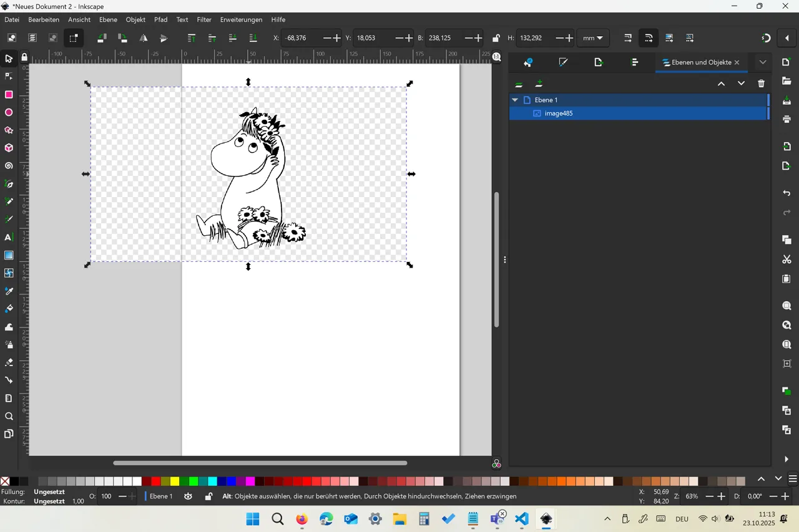Activate the Star and polygon tool
Viewport: 799px width, 532px height.
click(x=9, y=130)
